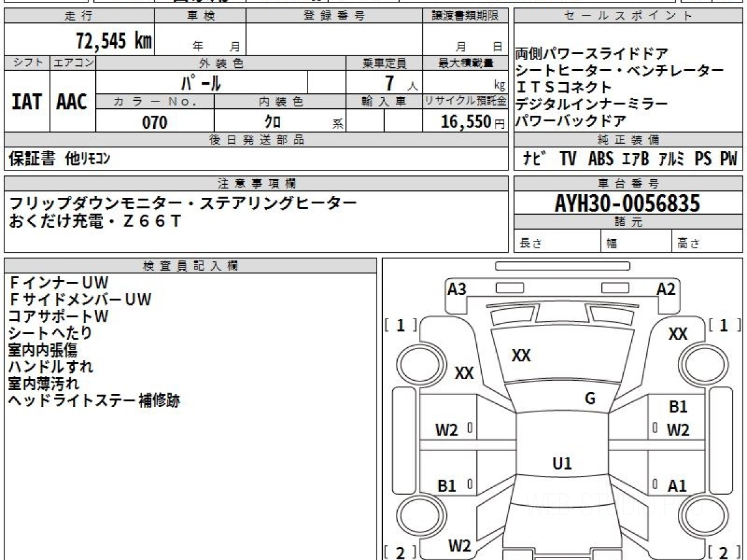This screenshot has width=747, height=560.
Task: Click sales point パワーバックドア
Action: coord(571,121)
